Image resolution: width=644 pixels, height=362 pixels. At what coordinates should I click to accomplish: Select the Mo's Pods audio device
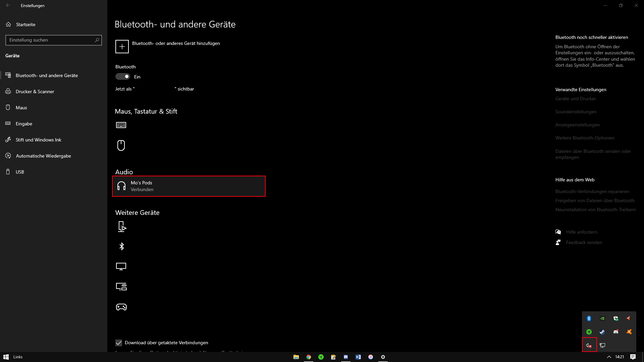[189, 186]
